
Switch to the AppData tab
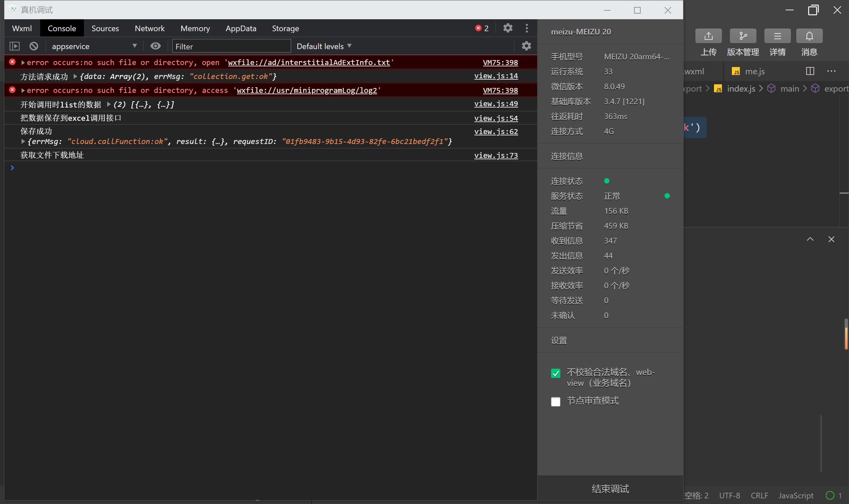point(241,29)
